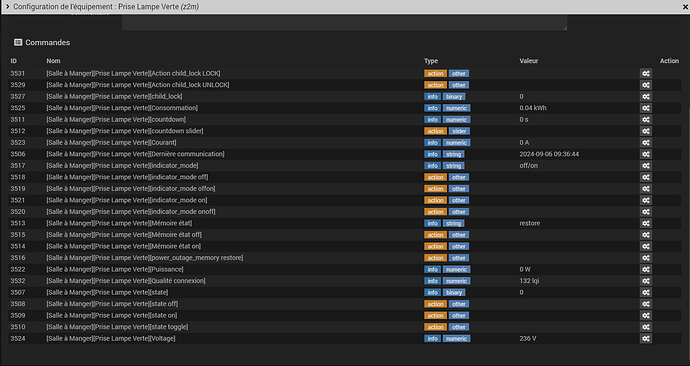Click the binary tag on child_lock row
The image size is (690, 366).
[x=454, y=97]
